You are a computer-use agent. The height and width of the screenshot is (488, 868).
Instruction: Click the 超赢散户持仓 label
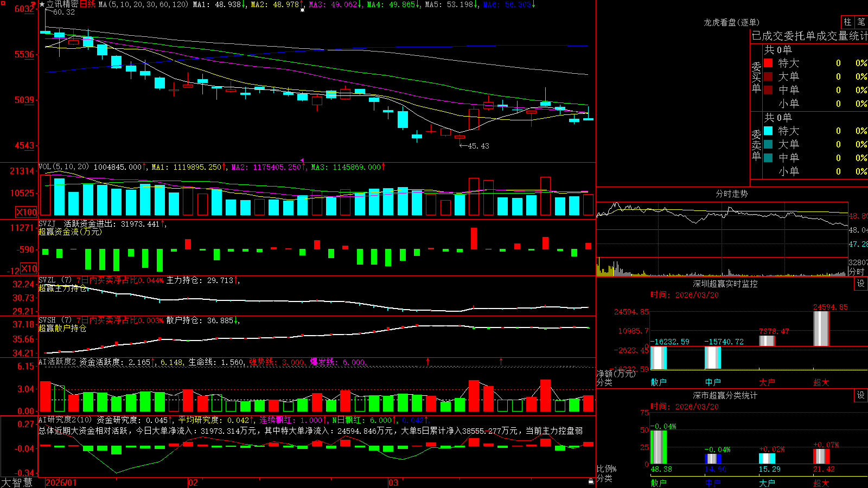pos(62,328)
